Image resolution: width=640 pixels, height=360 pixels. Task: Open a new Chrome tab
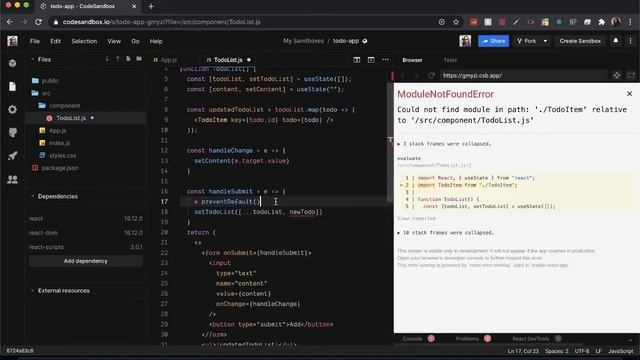(x=151, y=6)
